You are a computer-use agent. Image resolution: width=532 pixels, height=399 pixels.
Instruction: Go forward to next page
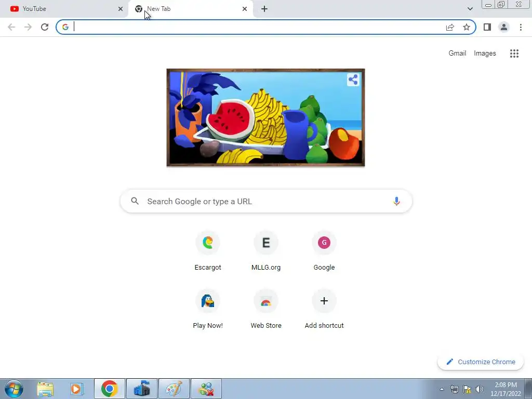tap(28, 27)
